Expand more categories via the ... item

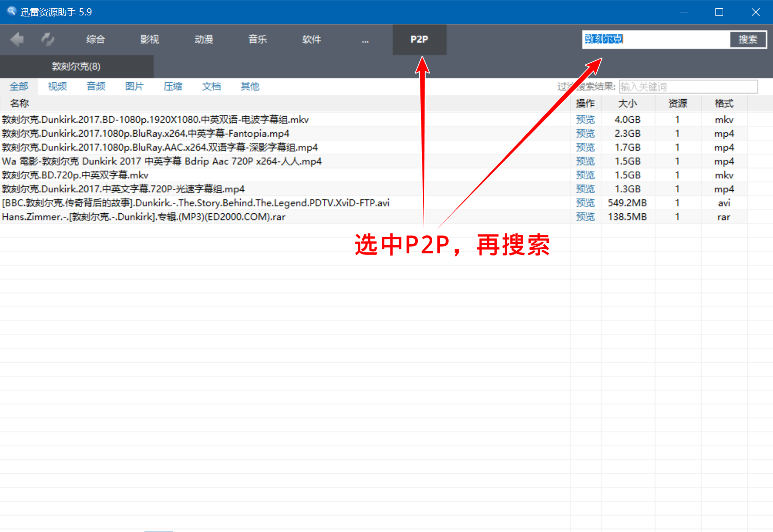[365, 39]
